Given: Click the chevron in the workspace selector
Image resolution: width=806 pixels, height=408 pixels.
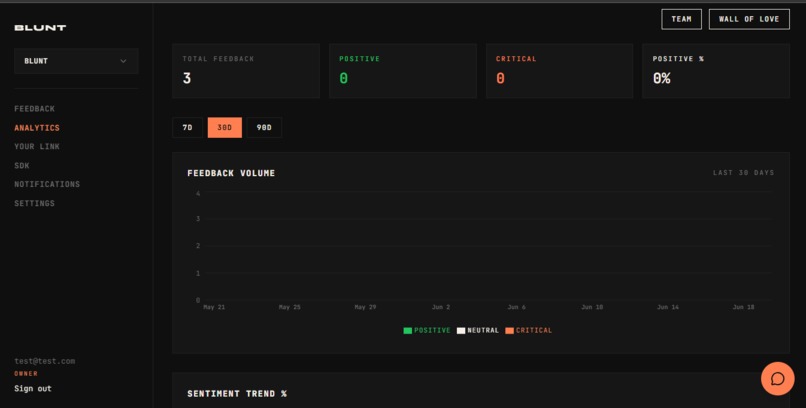Looking at the screenshot, I should (x=123, y=61).
